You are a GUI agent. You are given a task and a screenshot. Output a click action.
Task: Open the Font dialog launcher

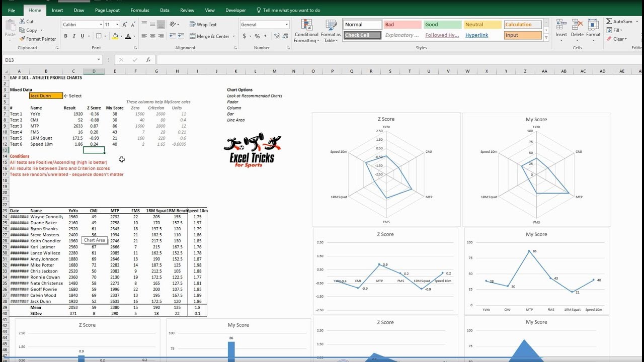point(135,48)
